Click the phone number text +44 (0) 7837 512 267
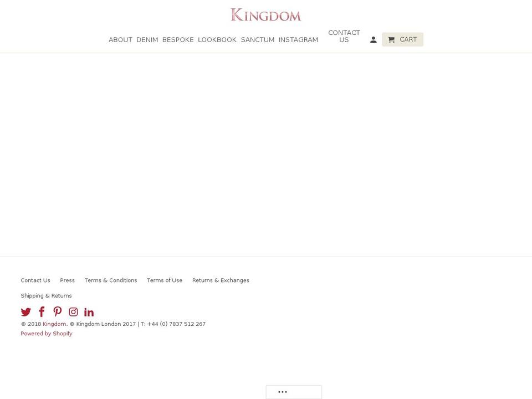The height and width of the screenshot is (399, 532). point(176,324)
